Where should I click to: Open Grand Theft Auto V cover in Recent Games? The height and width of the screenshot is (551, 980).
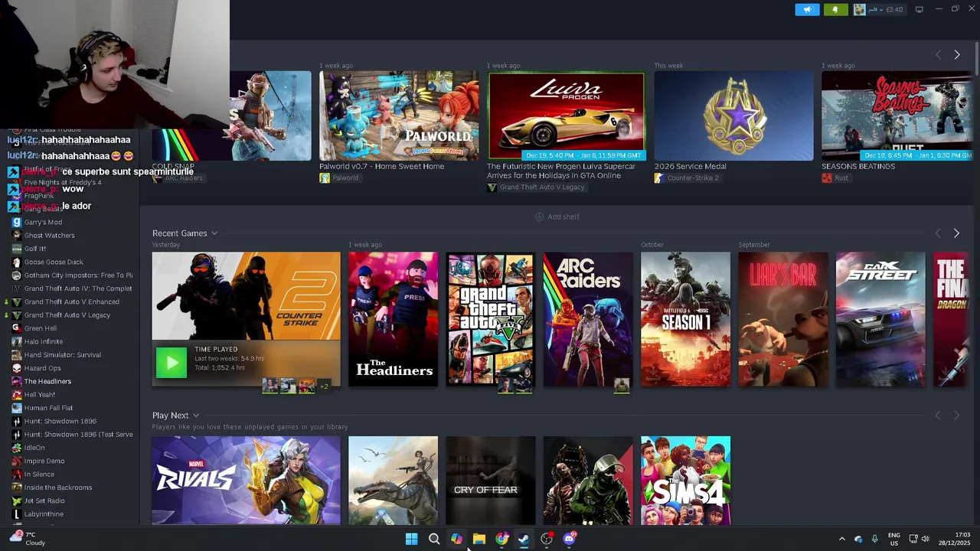[x=491, y=319]
